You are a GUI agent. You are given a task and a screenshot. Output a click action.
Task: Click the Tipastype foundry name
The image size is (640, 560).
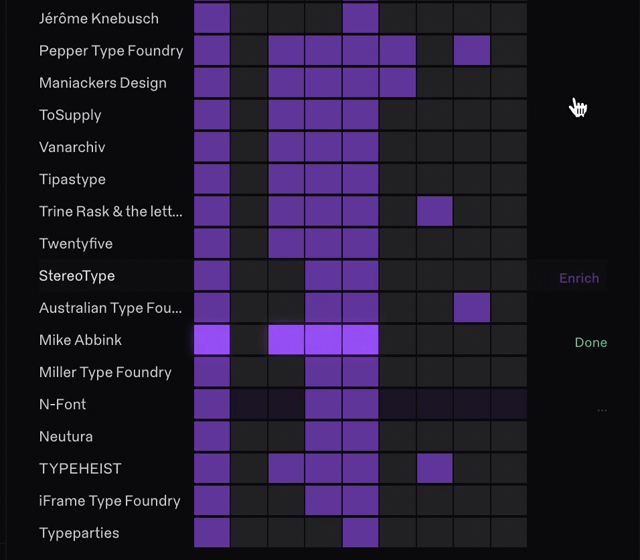click(x=72, y=179)
